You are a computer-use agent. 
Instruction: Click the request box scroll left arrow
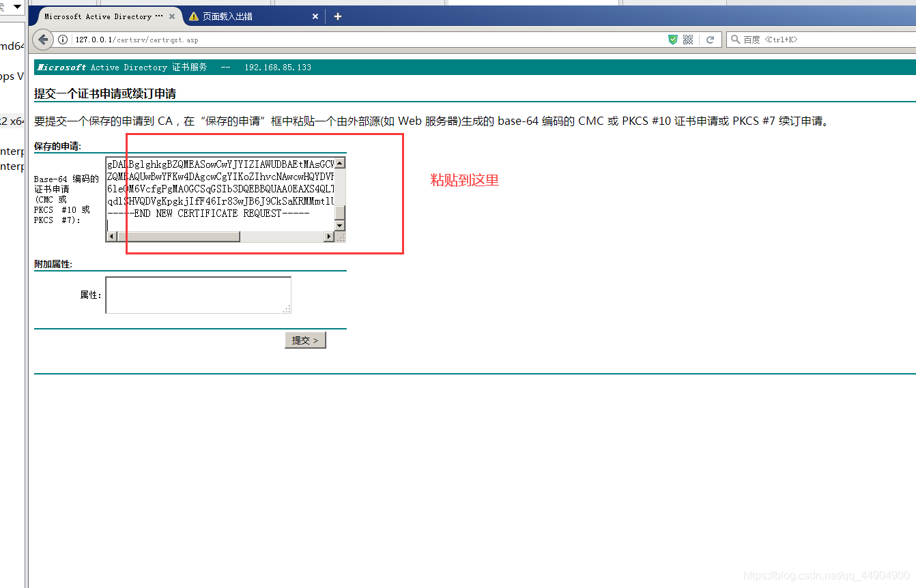112,237
